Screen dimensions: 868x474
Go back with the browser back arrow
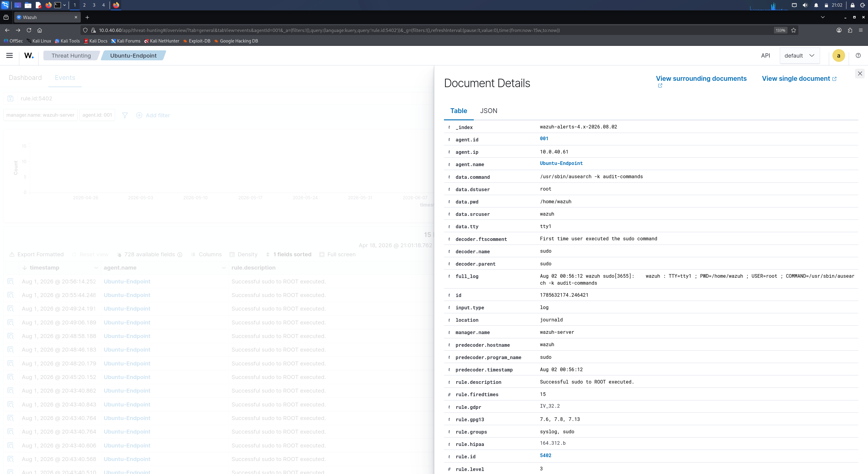point(7,30)
